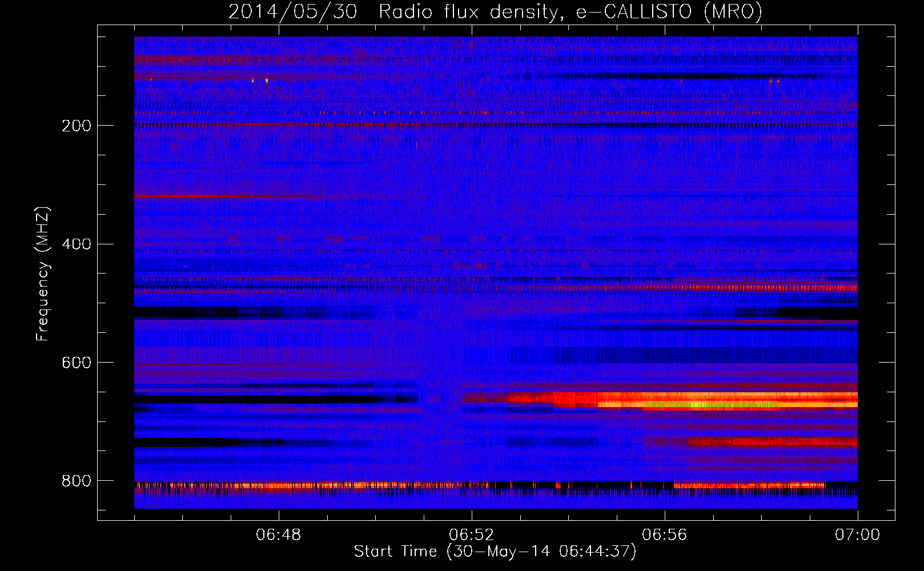Click the '06:56' time tick label
Screen dimensions: 924x571
click(665, 535)
